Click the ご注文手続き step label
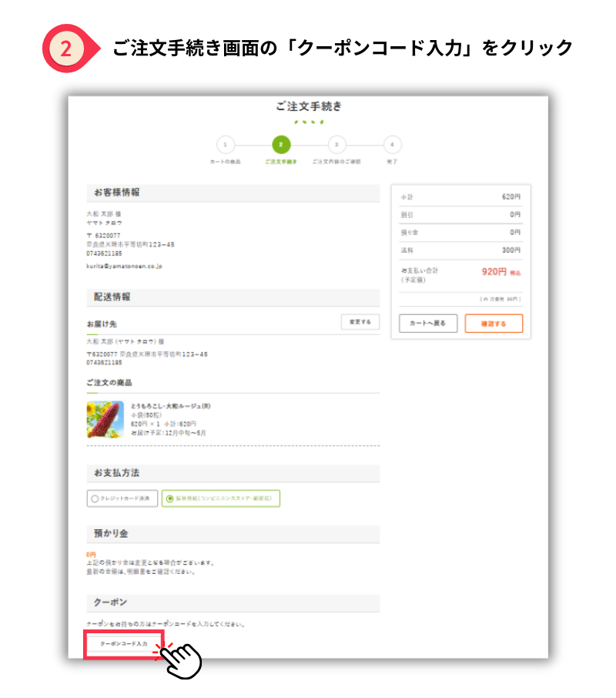This screenshot has height=698, width=616. point(280,163)
